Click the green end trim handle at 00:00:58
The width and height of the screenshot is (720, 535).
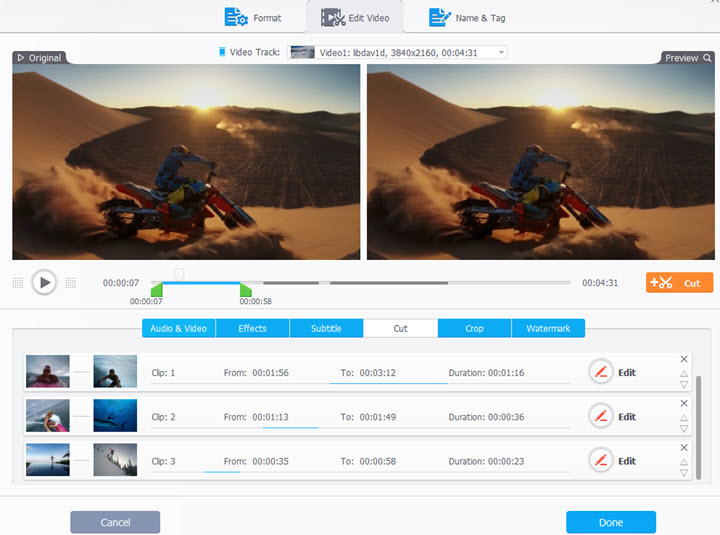click(x=246, y=290)
